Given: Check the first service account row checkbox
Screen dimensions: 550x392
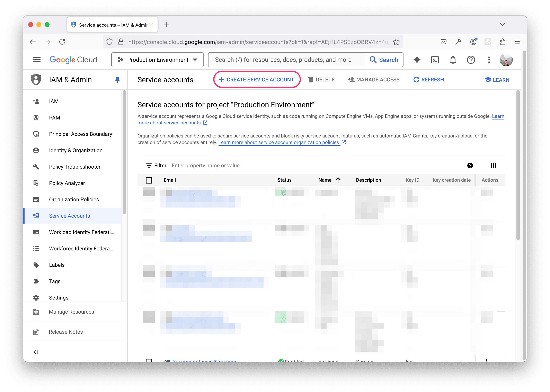Looking at the screenshot, I should coord(149,192).
